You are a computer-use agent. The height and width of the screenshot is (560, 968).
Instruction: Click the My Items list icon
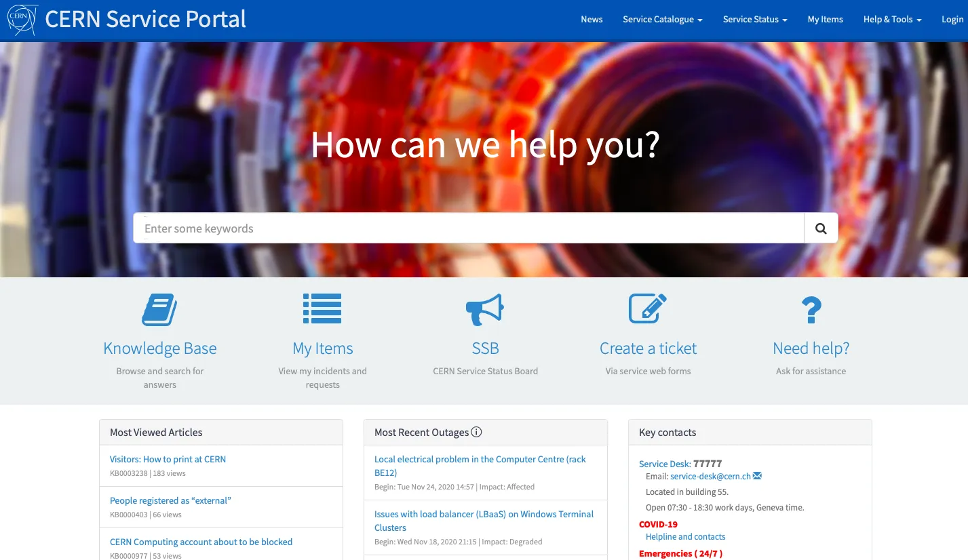point(322,308)
